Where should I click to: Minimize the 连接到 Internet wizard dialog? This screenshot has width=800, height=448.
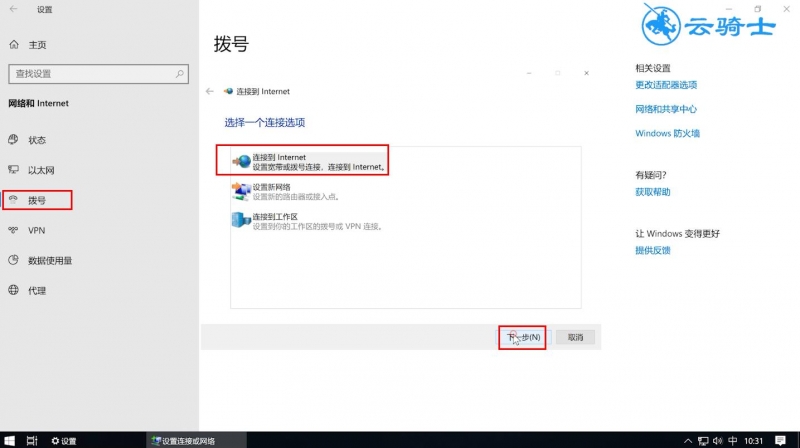pyautogui.click(x=529, y=73)
